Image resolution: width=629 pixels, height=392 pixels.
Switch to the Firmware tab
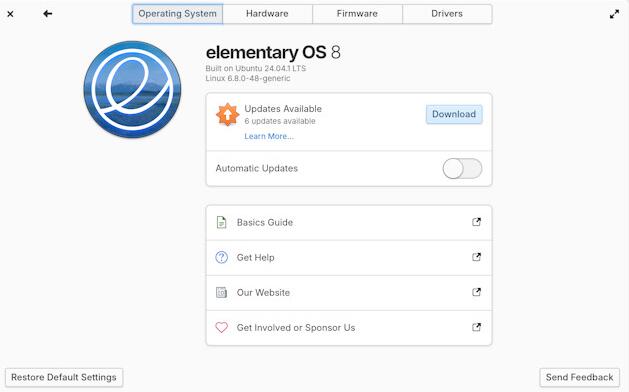357,14
